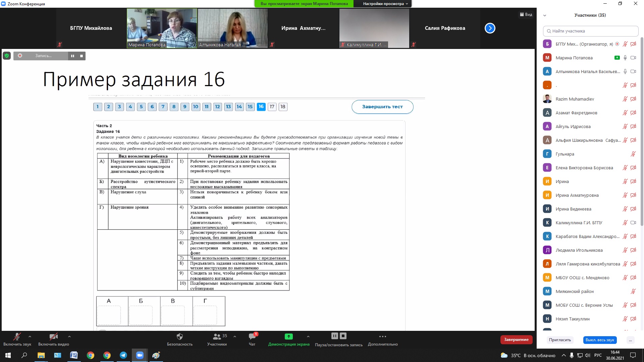Click the Найти участника search field
Viewport: 644px width, 362px height.
(x=590, y=31)
